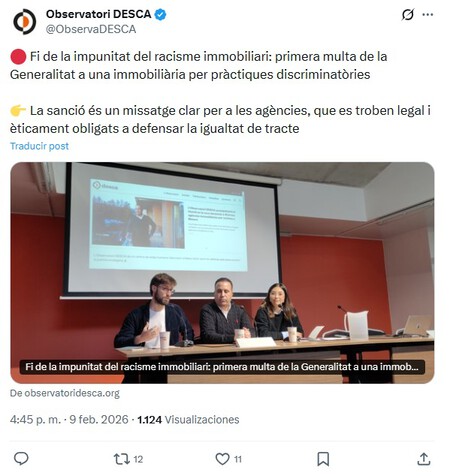Click the article headline overlay caption
Viewport: 450px width, 476px height.
(222, 367)
